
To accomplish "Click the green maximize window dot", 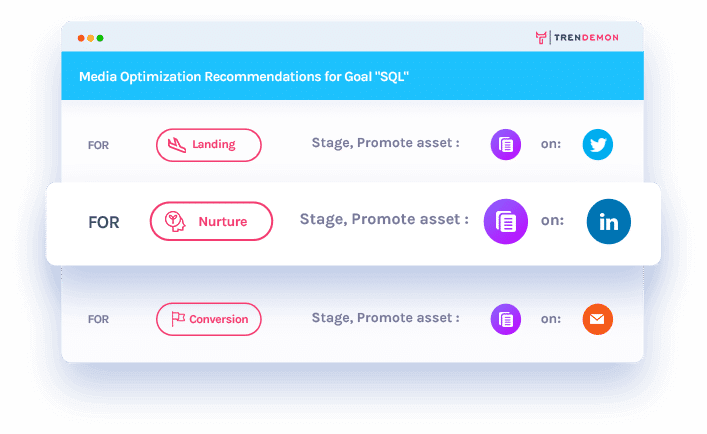I will point(100,38).
